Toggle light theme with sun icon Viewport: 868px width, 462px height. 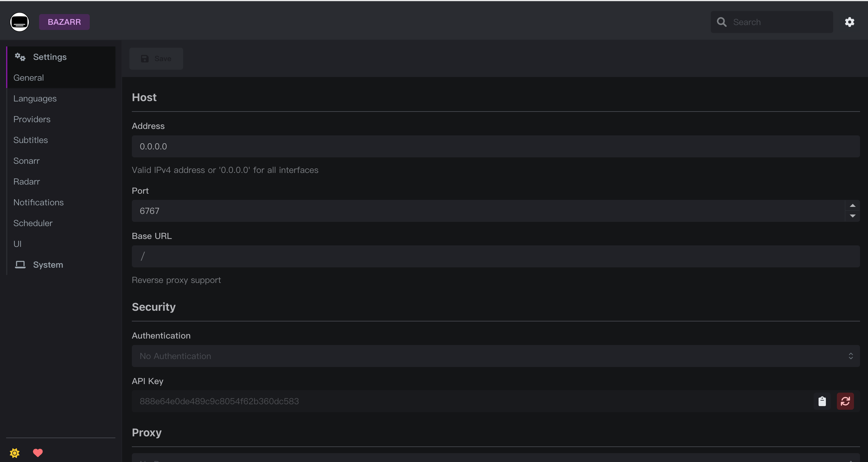coord(14,453)
